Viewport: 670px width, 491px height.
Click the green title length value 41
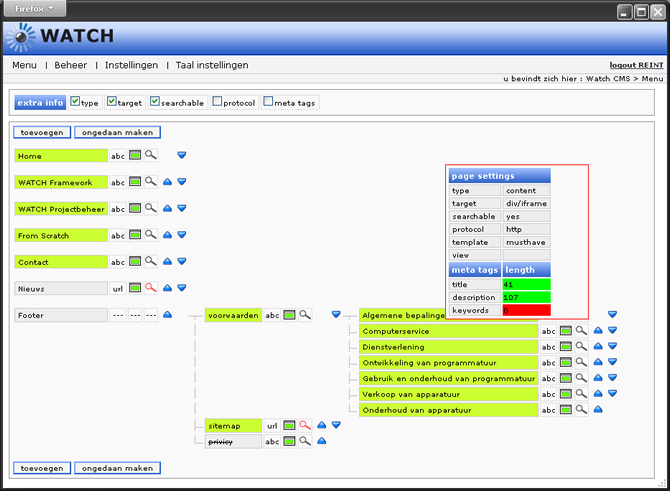pos(526,285)
